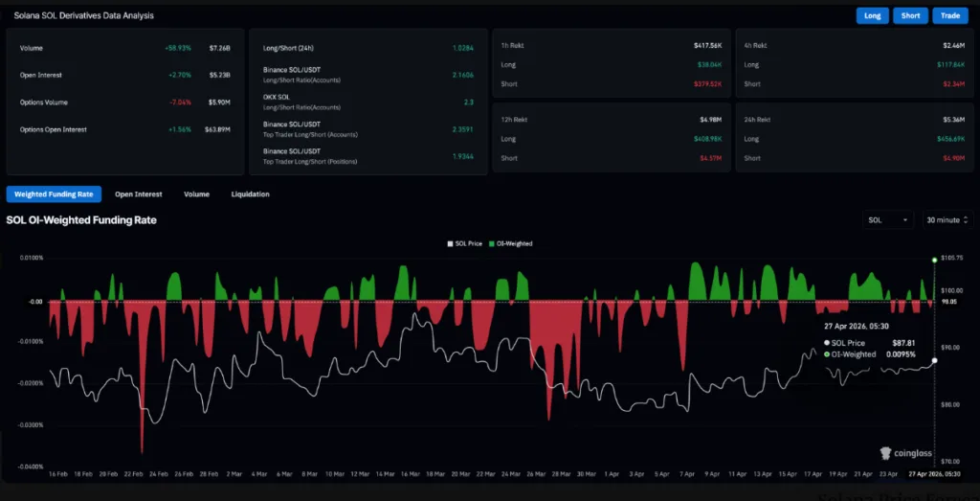Click the 1h Rekt total $417.56K

(708, 46)
